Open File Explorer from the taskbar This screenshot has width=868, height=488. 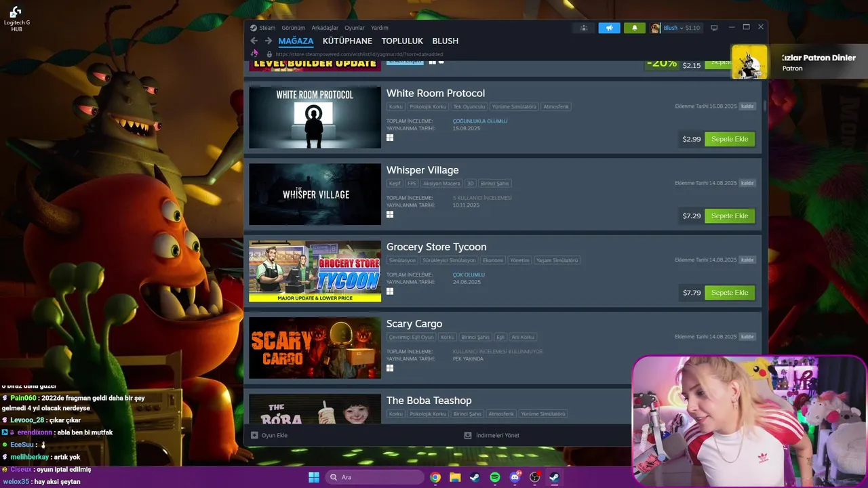click(455, 477)
